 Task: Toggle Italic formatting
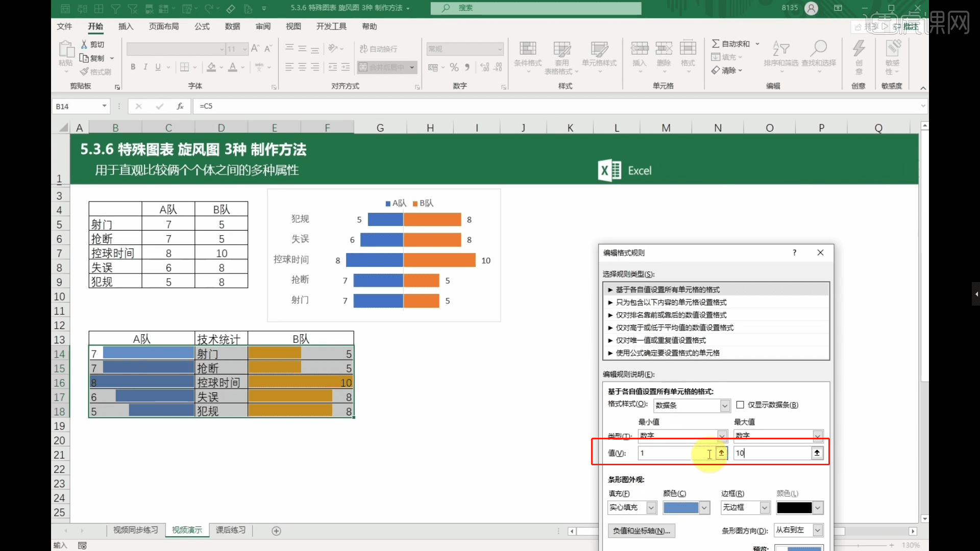(x=145, y=67)
